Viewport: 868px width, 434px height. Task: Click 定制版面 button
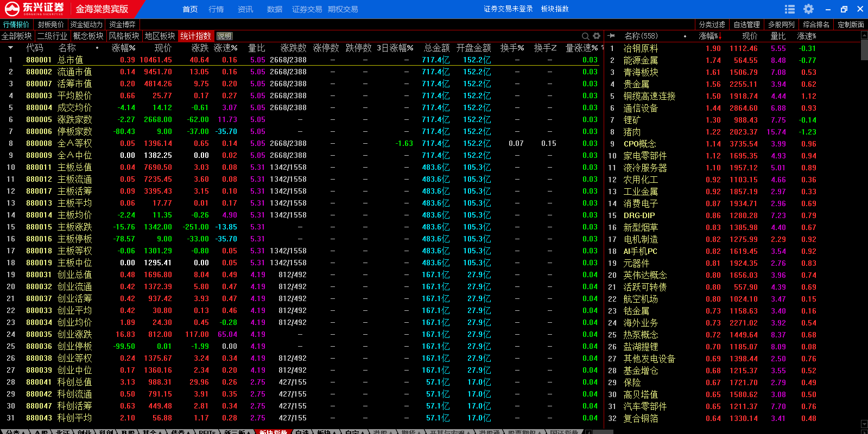[851, 24]
